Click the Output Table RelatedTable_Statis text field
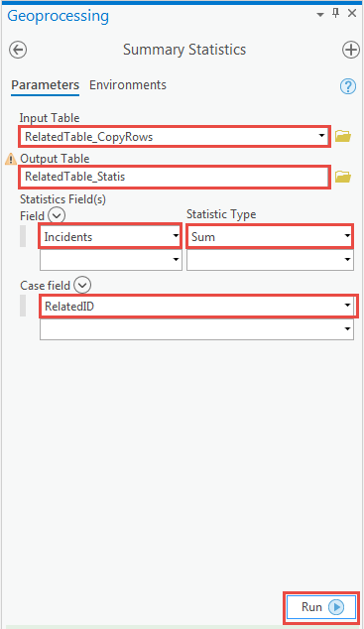Screen dimensions: 364x629 (175, 177)
